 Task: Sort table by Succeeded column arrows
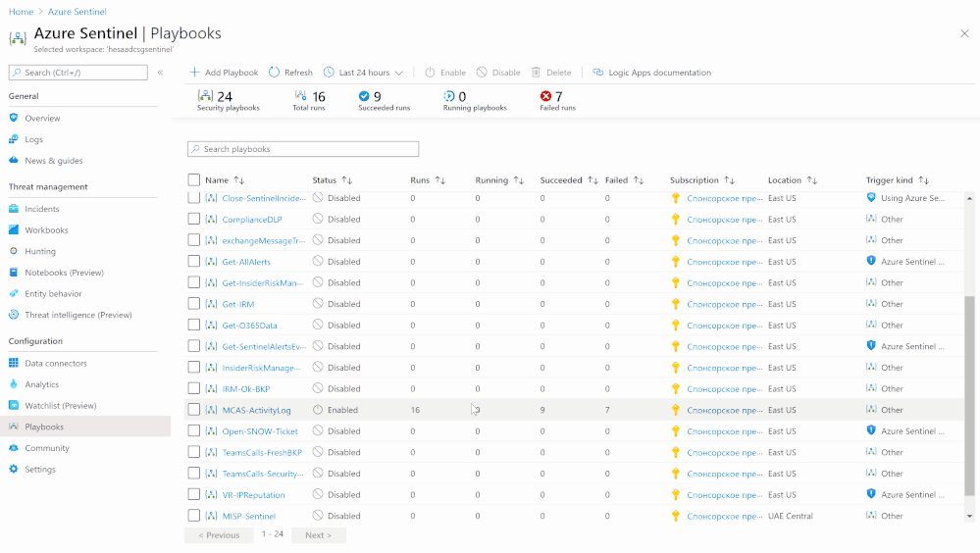pyautogui.click(x=593, y=180)
